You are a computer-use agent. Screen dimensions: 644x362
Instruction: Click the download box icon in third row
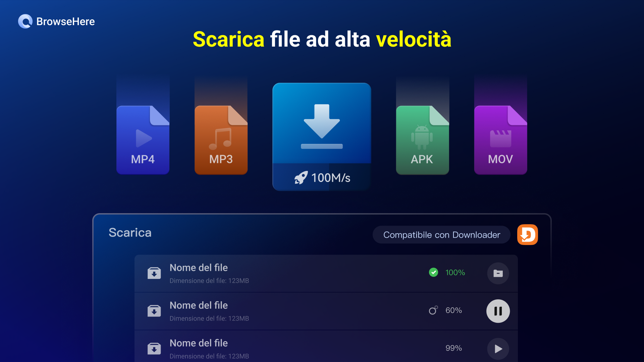coord(154,349)
